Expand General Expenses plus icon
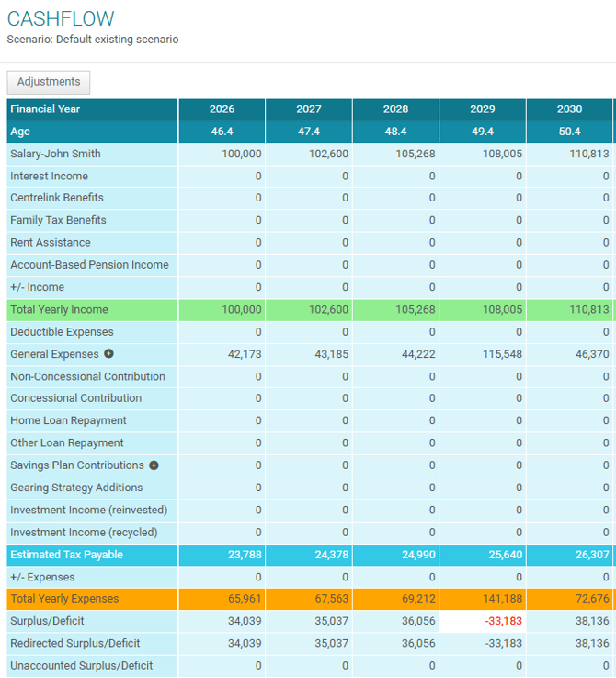 tap(108, 354)
